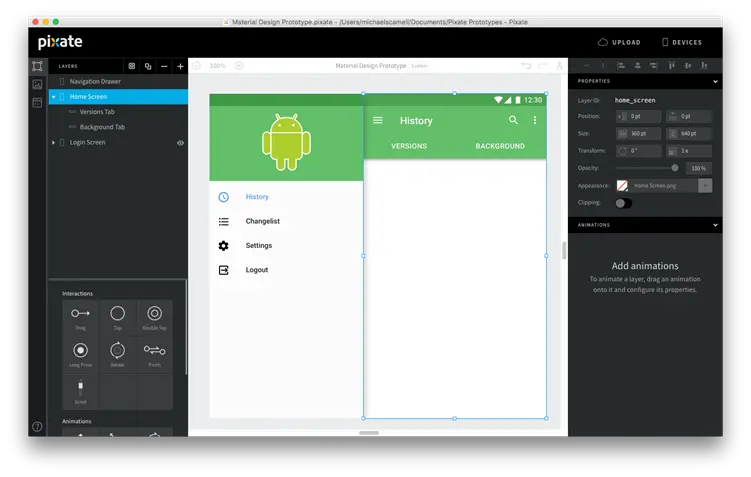The width and height of the screenshot is (751, 477).
Task: Collapse the Properties section
Action: tap(715, 81)
